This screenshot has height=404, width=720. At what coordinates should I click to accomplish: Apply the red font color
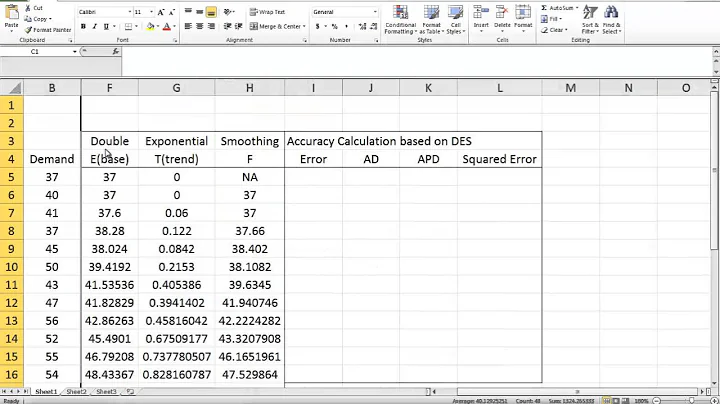[167, 27]
